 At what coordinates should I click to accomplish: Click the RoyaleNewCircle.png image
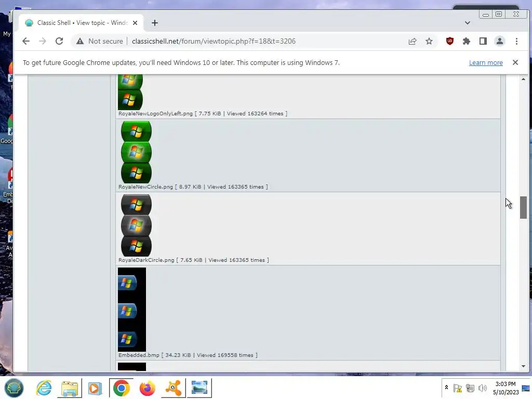pyautogui.click(x=136, y=152)
